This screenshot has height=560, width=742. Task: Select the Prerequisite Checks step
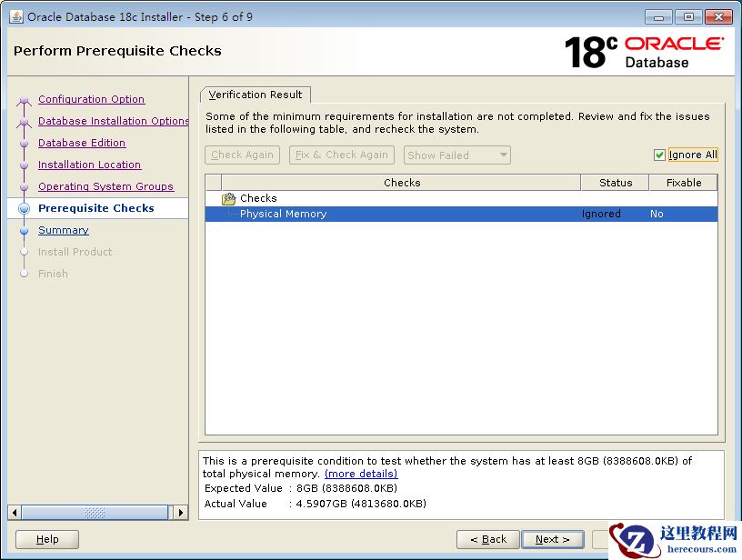click(96, 208)
